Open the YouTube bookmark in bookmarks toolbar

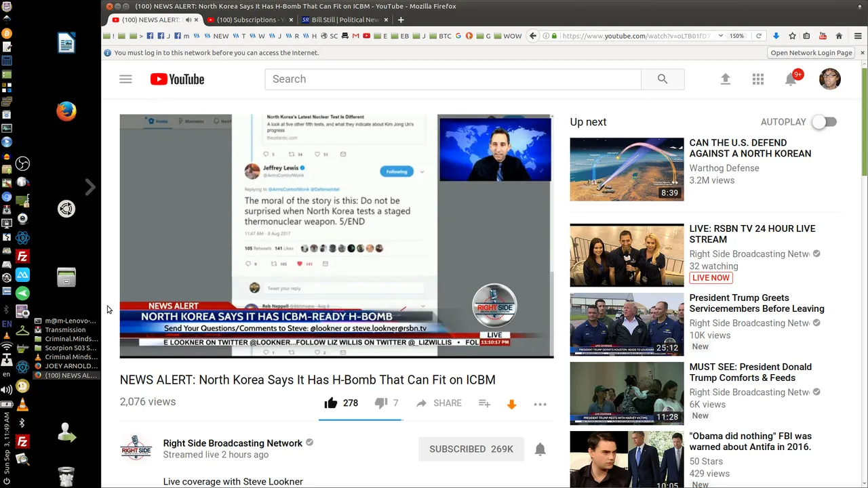367,36
